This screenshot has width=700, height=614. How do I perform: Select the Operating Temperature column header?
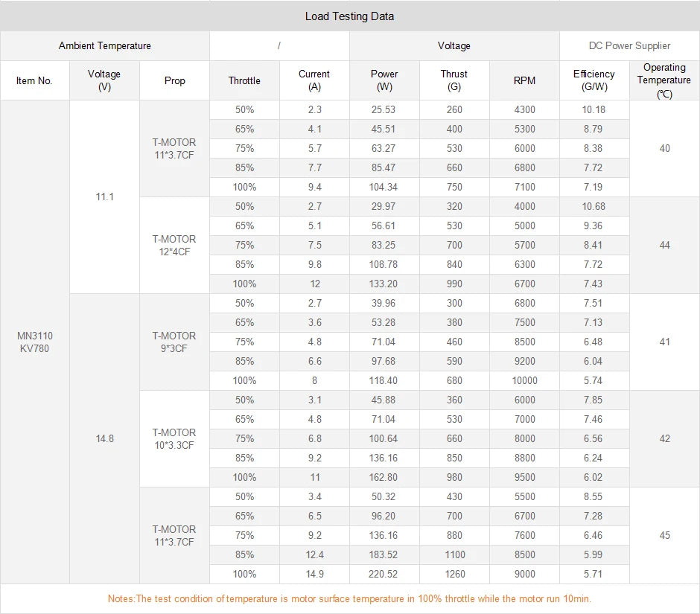tap(664, 80)
